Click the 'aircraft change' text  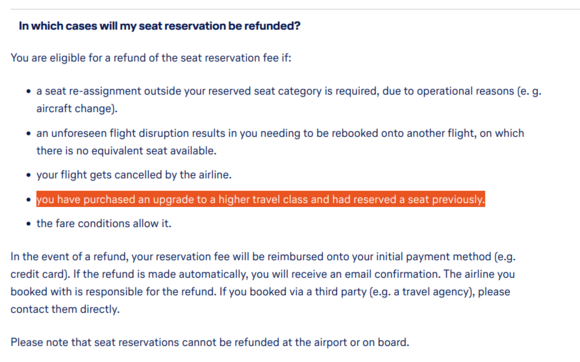click(77, 109)
